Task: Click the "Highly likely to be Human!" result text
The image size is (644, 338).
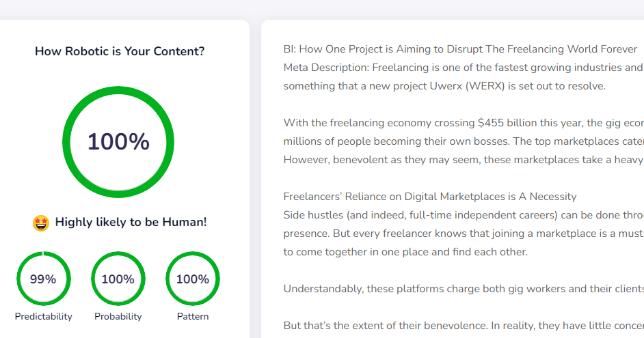Action: pyautogui.click(x=131, y=222)
